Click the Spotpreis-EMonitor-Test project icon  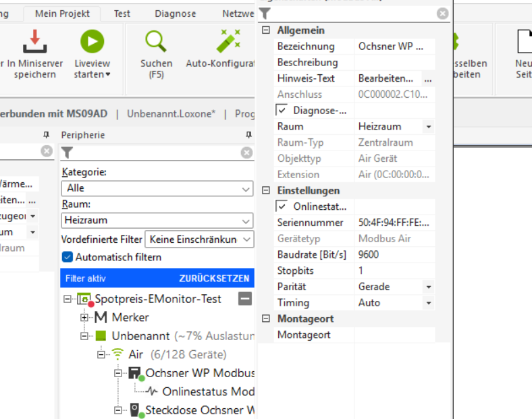tap(85, 300)
